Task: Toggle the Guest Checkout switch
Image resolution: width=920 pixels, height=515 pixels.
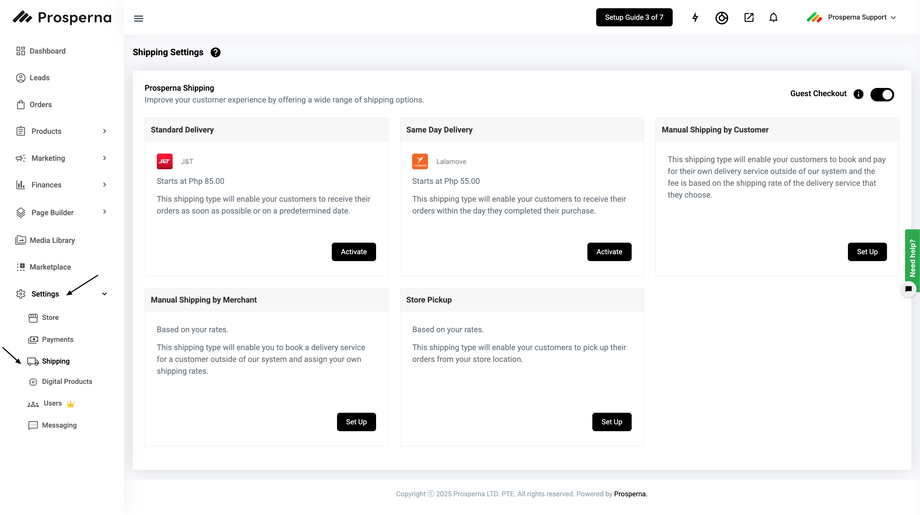Action: coord(881,94)
